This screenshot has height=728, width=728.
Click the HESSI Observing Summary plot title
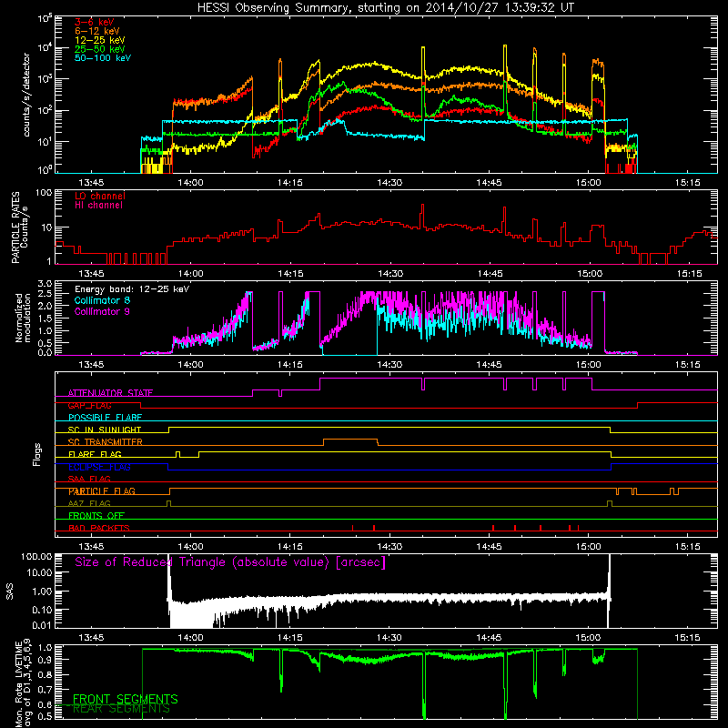[385, 8]
